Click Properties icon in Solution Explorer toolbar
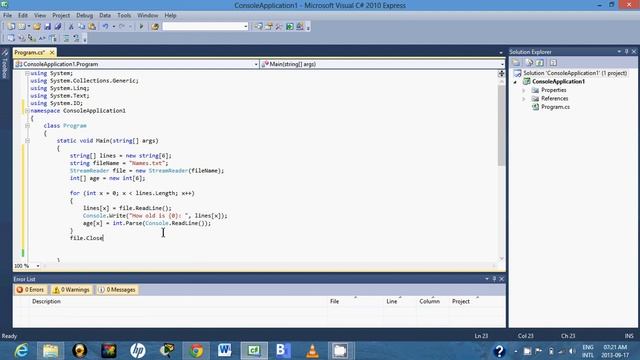 (516, 62)
